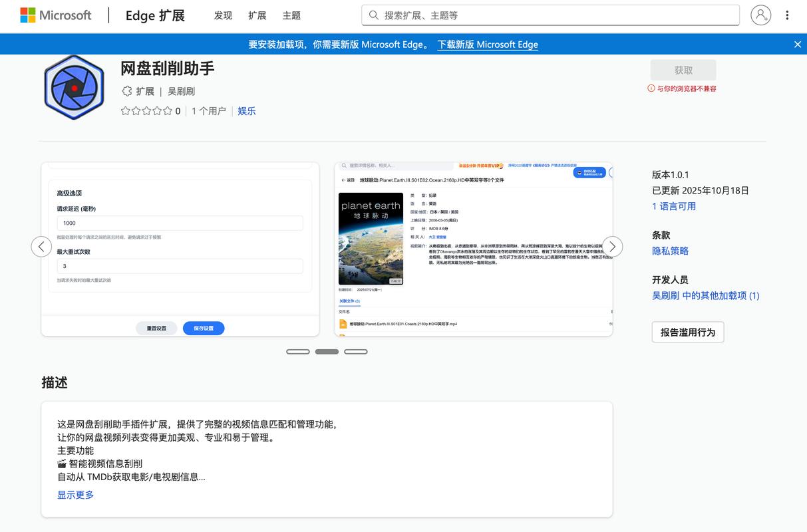
Task: Open the account sign-in avatar icon
Action: pos(760,15)
